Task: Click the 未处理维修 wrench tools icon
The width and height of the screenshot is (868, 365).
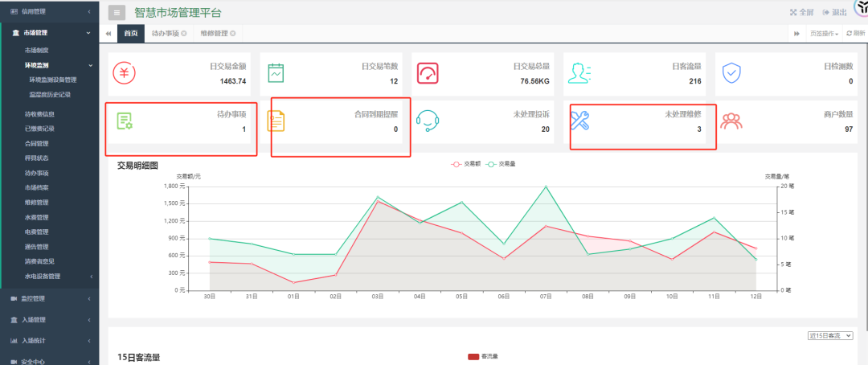Action: click(579, 121)
